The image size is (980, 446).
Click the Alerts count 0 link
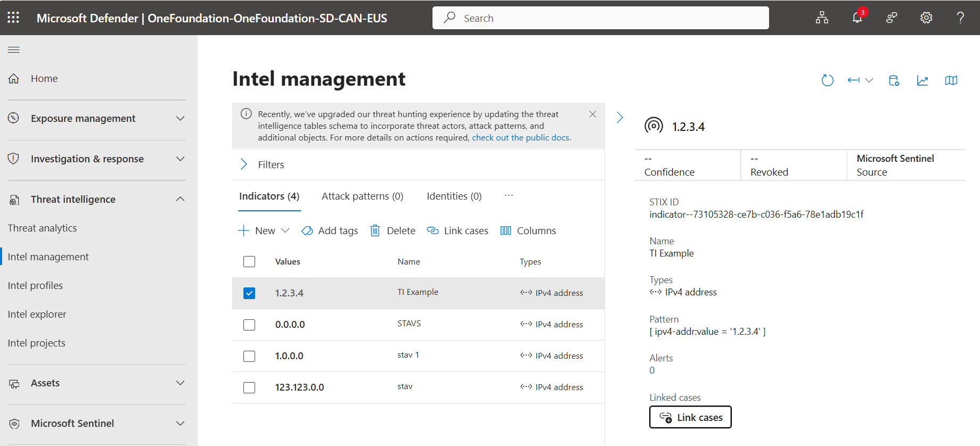[652, 370]
